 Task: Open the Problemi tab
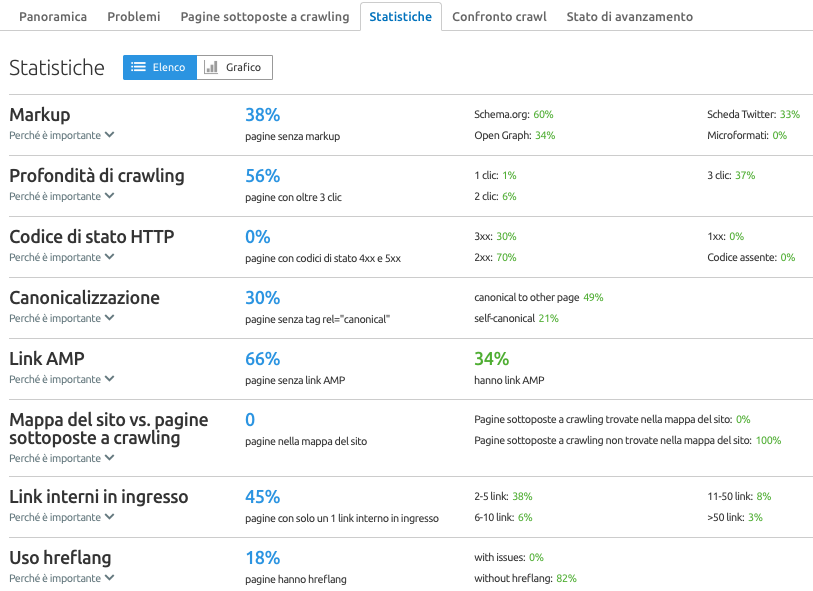point(133,16)
